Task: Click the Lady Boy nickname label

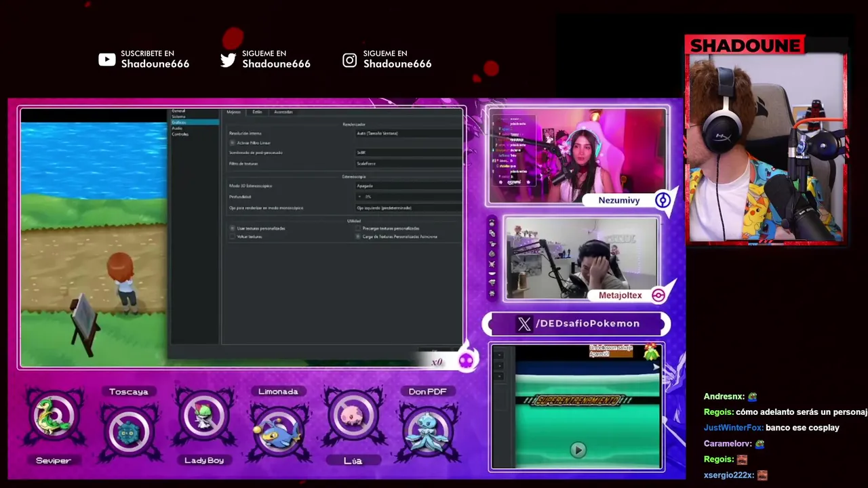Action: click(x=204, y=461)
